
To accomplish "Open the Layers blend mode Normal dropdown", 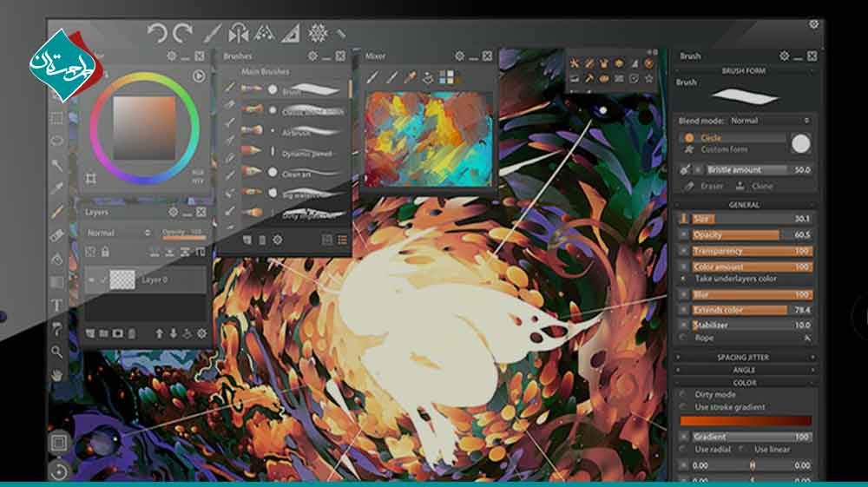I will pyautogui.click(x=118, y=233).
